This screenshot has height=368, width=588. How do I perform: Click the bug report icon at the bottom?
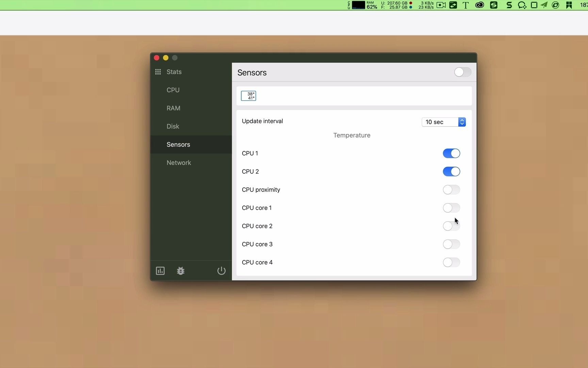(181, 271)
